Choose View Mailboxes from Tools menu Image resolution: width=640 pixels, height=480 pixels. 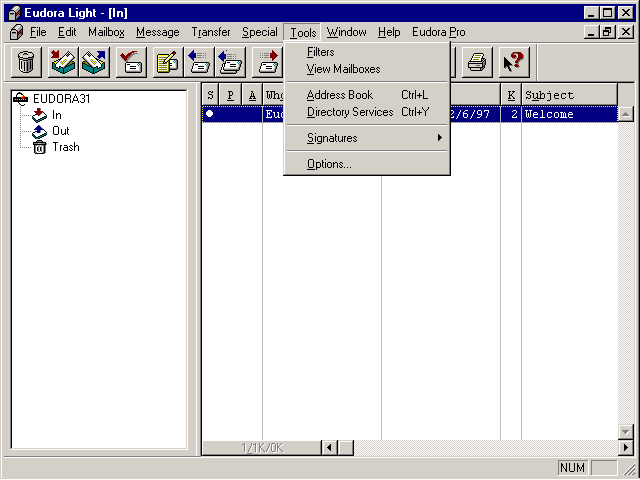pos(367,69)
